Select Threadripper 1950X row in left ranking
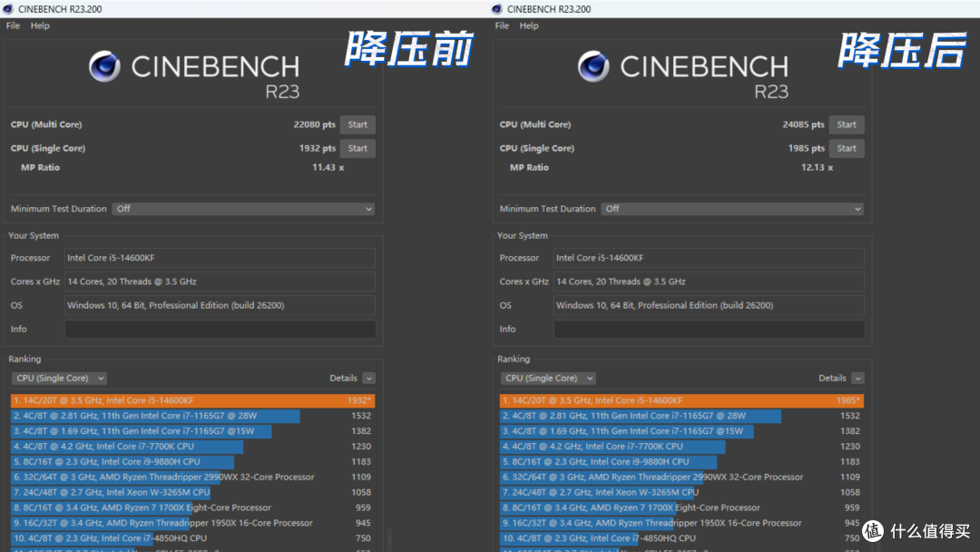 (x=192, y=523)
